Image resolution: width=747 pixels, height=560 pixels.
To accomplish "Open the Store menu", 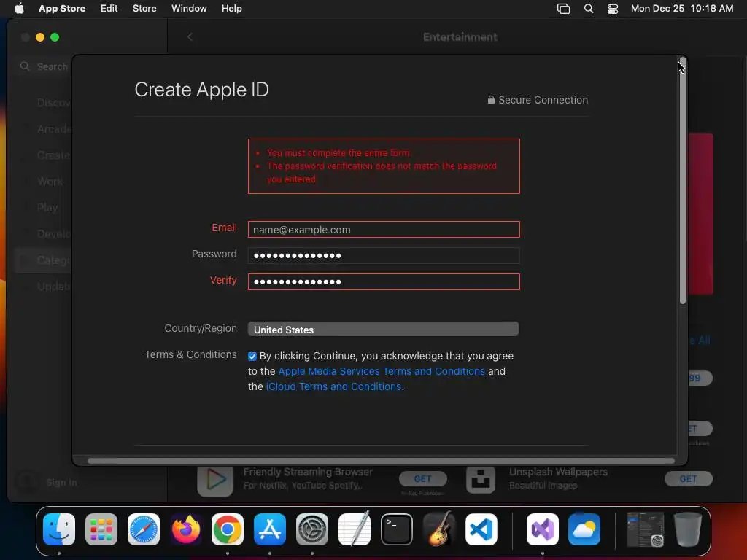I will [144, 9].
